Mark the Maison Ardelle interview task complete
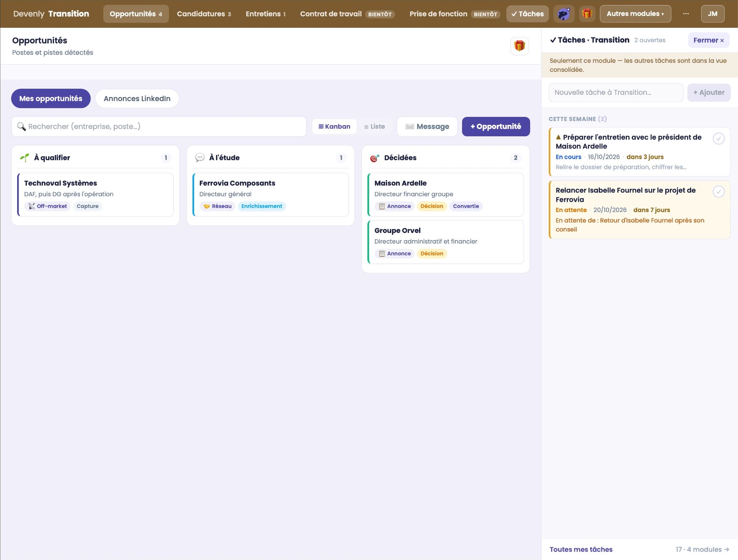738x560 pixels. click(x=718, y=139)
